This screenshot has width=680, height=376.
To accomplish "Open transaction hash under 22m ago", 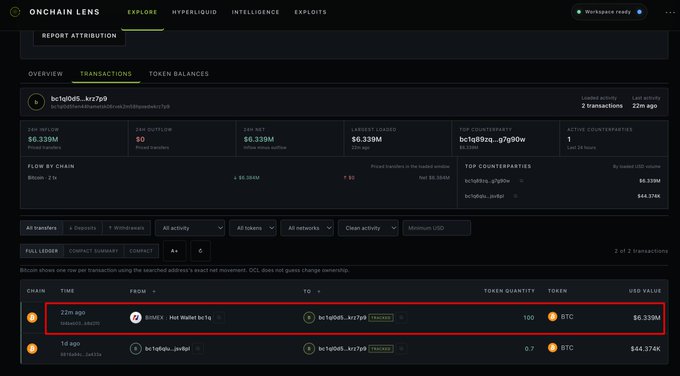I will coord(80,323).
